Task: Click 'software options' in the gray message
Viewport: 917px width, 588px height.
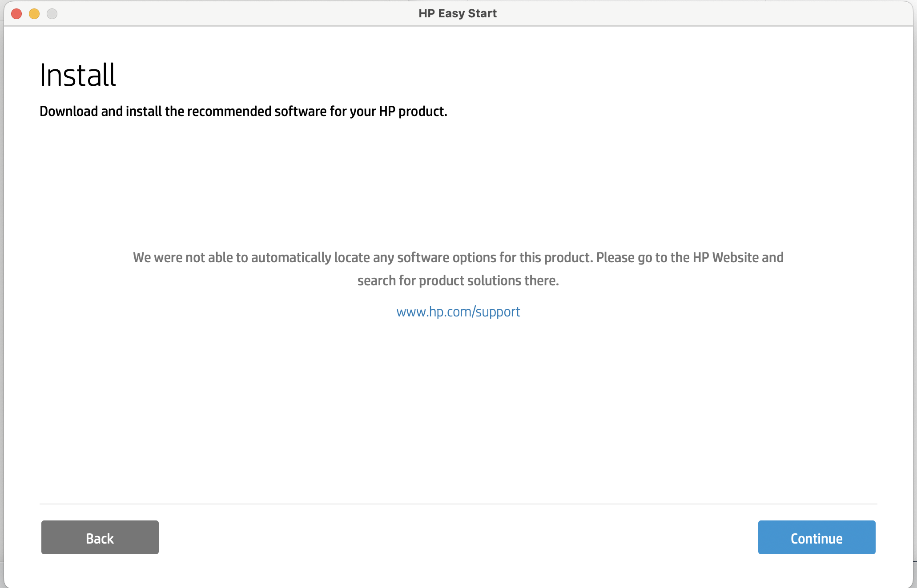Action: point(446,258)
